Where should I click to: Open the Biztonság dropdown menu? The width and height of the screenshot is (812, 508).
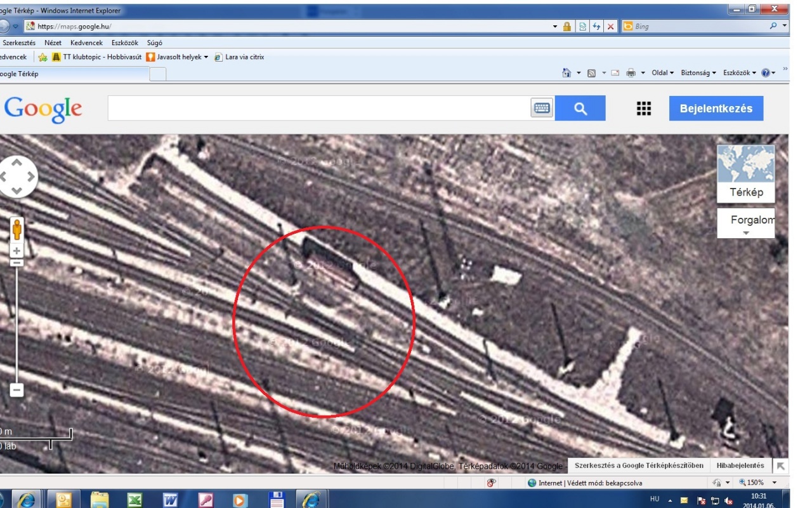click(x=698, y=73)
